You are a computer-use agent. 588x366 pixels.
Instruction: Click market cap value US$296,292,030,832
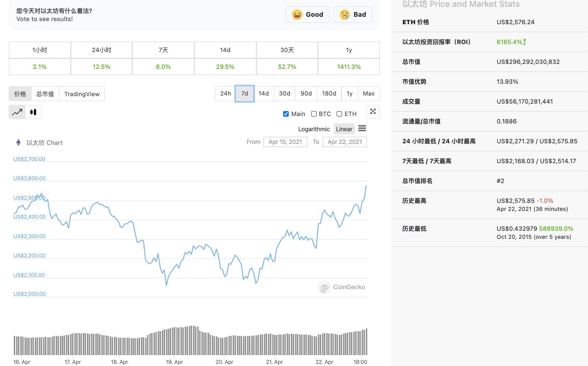coord(528,62)
